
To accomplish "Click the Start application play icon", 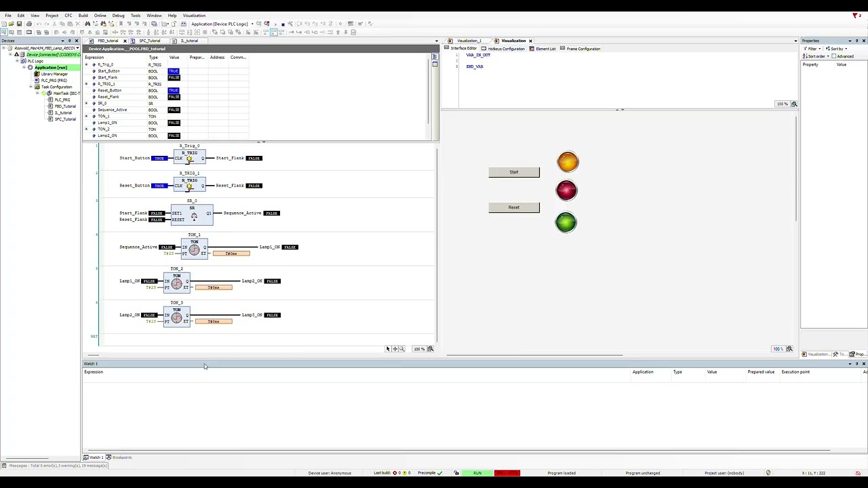I will [x=275, y=24].
